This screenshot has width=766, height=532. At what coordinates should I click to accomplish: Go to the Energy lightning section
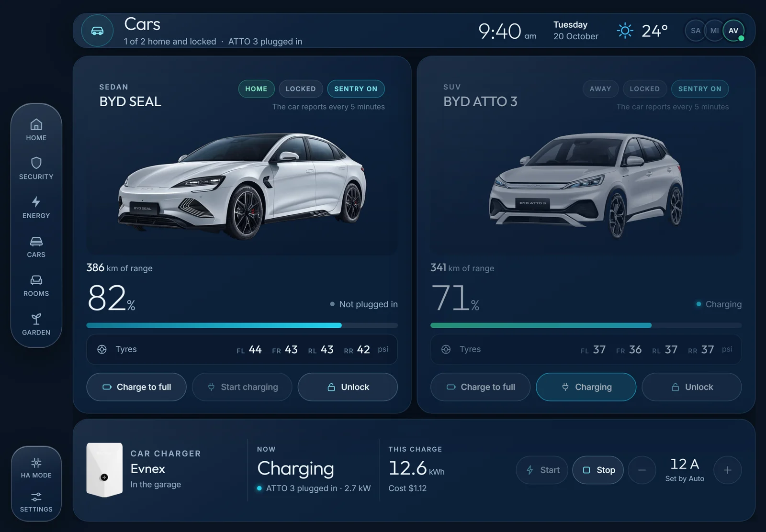(36, 208)
